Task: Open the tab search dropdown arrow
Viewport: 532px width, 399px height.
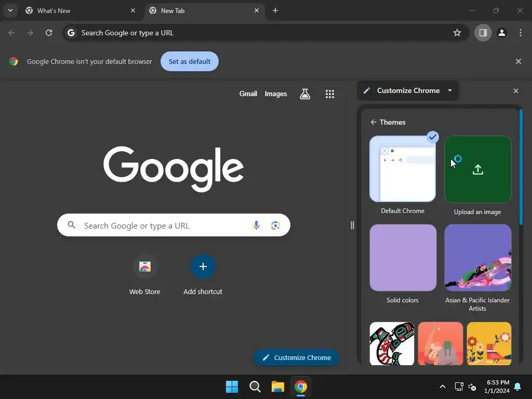Action: (10, 10)
